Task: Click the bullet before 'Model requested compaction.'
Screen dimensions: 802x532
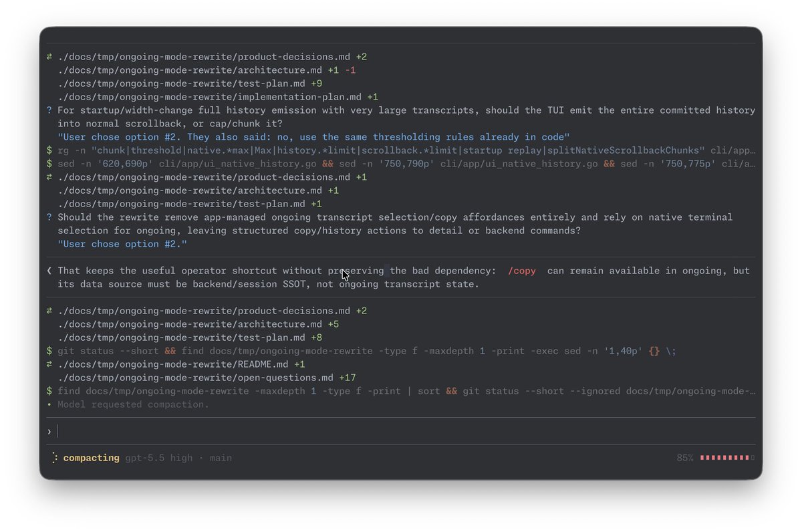Action: point(49,404)
